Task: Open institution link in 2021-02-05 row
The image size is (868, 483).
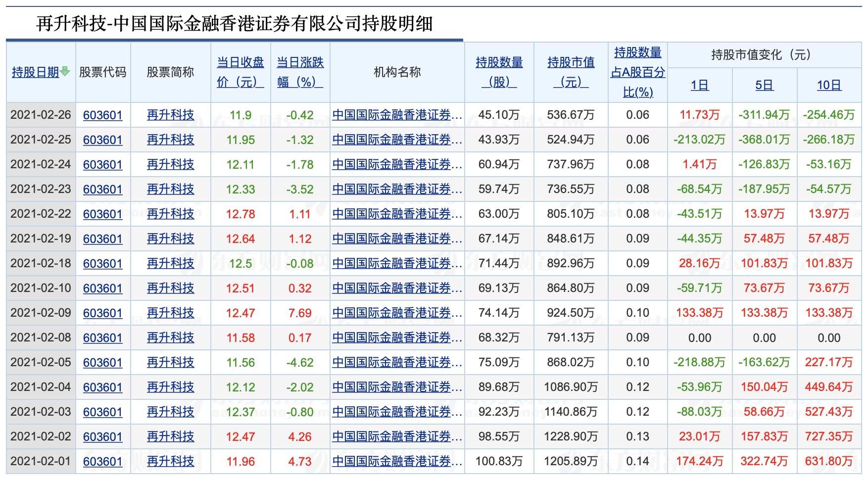Action: (x=397, y=363)
